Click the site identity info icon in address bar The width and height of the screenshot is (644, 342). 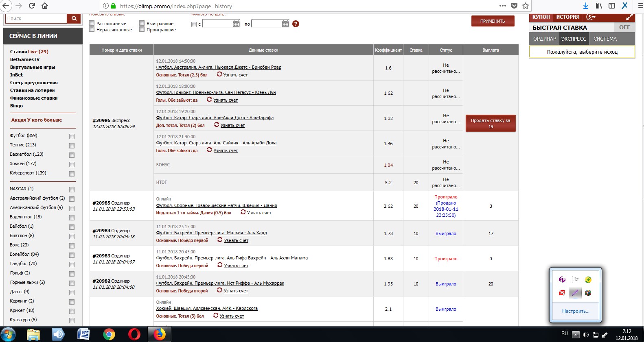[x=105, y=6]
